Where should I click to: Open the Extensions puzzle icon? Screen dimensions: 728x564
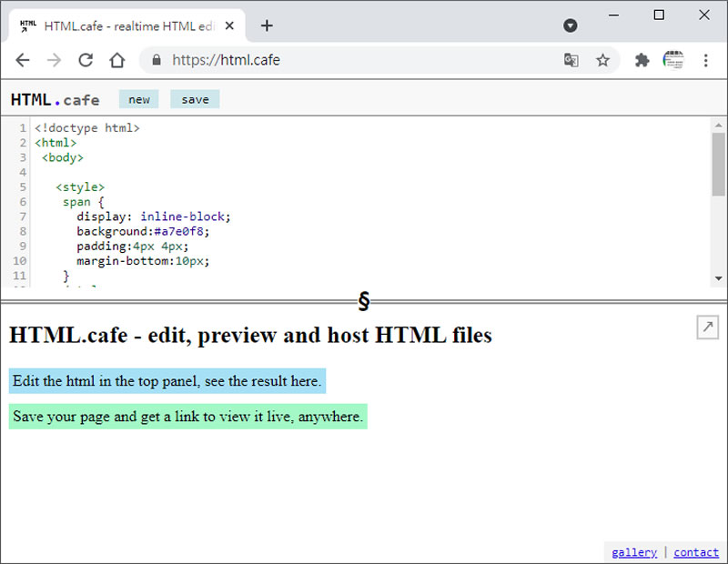coord(642,60)
